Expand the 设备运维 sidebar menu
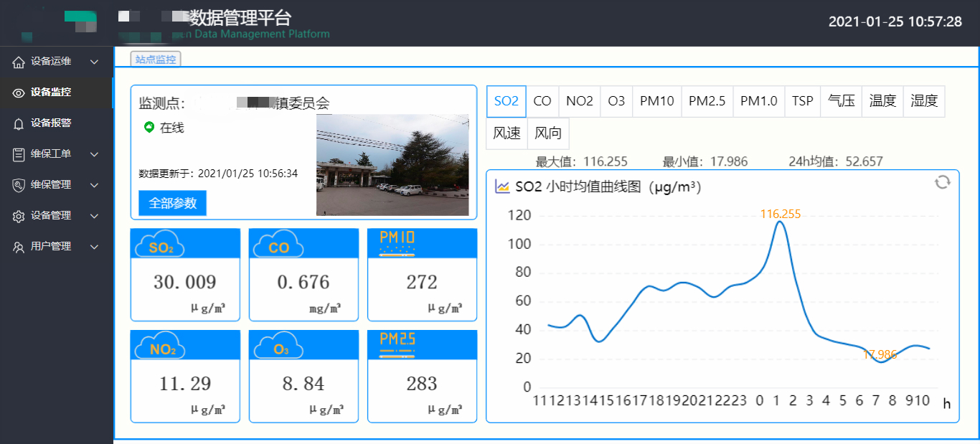This screenshot has width=980, height=444. pos(94,62)
